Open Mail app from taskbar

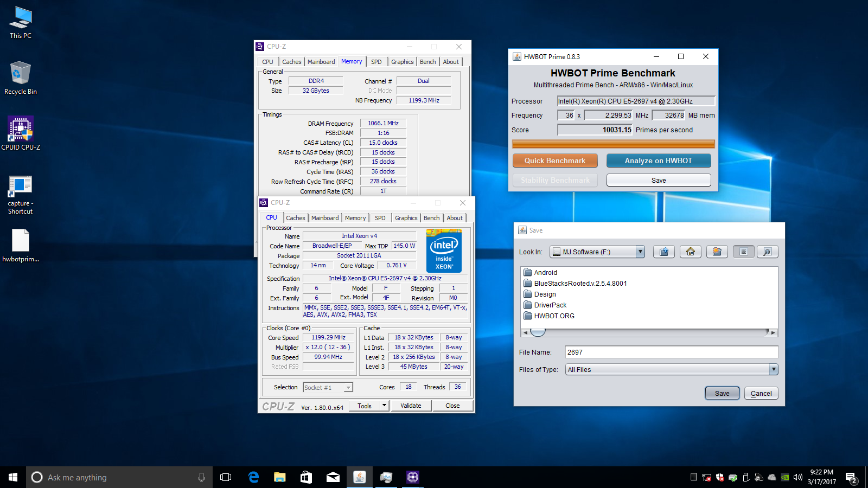(x=333, y=477)
